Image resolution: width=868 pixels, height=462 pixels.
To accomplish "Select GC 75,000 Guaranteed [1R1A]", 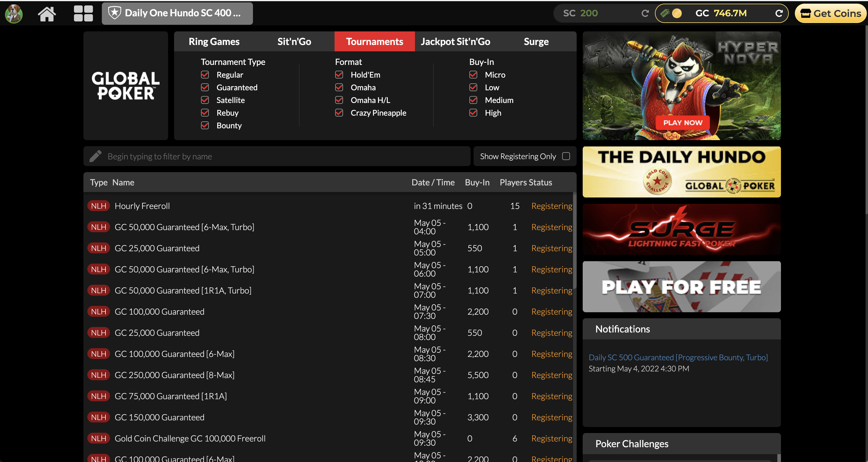I will (x=329, y=396).
